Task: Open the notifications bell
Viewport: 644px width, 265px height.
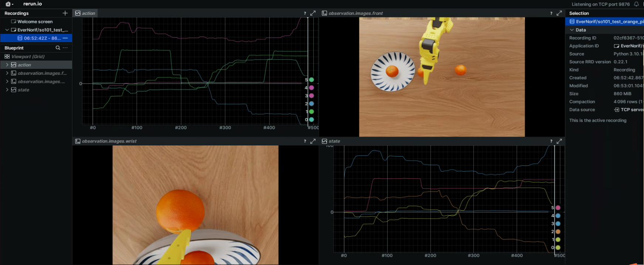Action: pyautogui.click(x=636, y=4)
